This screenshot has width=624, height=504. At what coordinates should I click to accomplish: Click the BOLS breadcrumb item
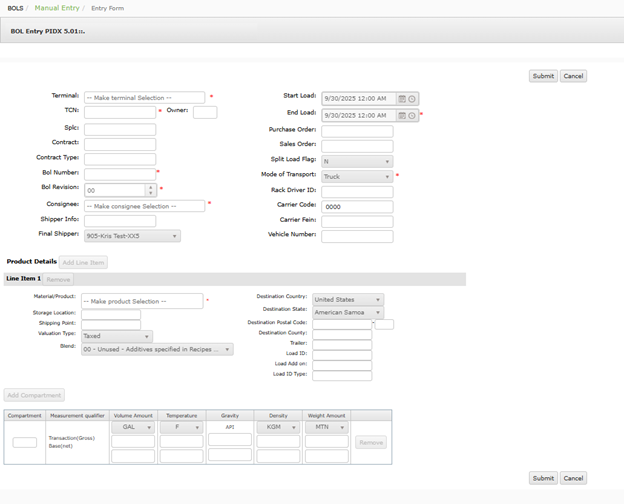(x=17, y=8)
